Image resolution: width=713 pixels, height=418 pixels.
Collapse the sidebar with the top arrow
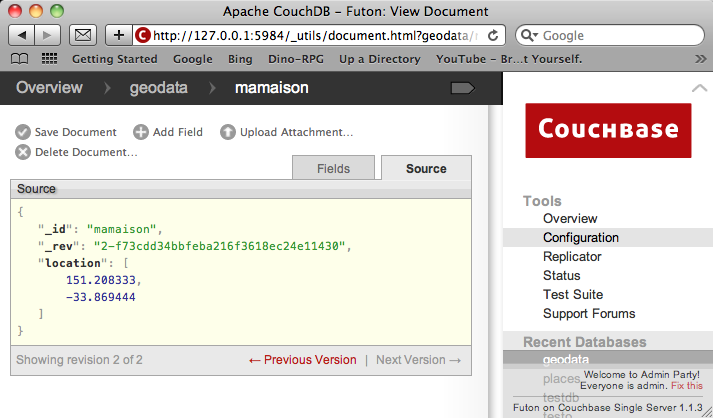tap(699, 88)
